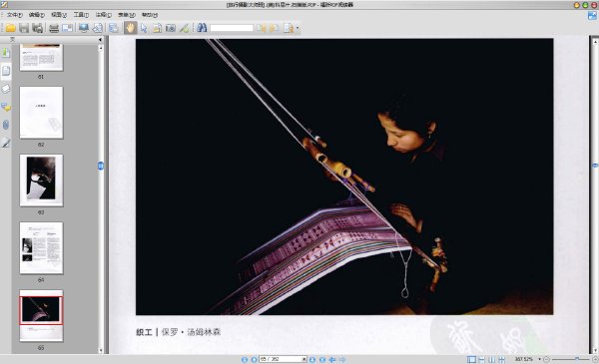Open the 视图 (View) menu
This screenshot has width=599, height=364.
(x=59, y=15)
